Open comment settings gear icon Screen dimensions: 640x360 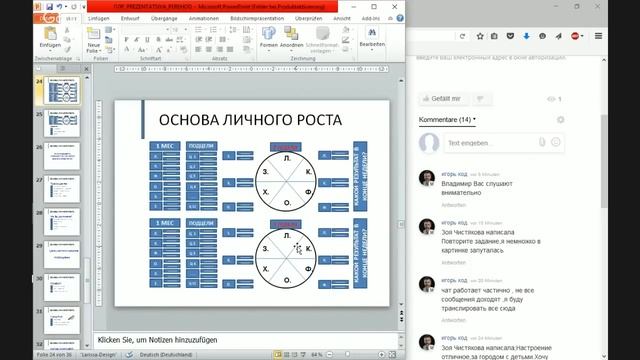pos(560,120)
